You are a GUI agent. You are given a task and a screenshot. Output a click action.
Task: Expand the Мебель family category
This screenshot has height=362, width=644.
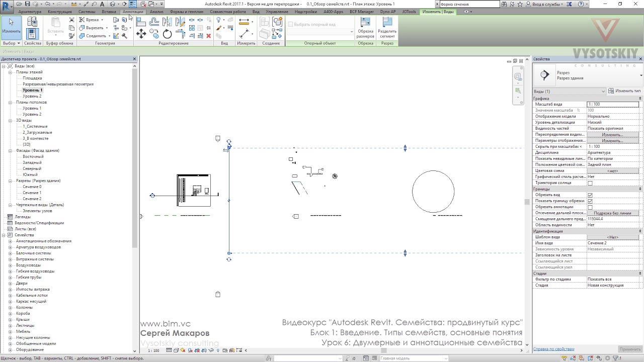click(10, 332)
